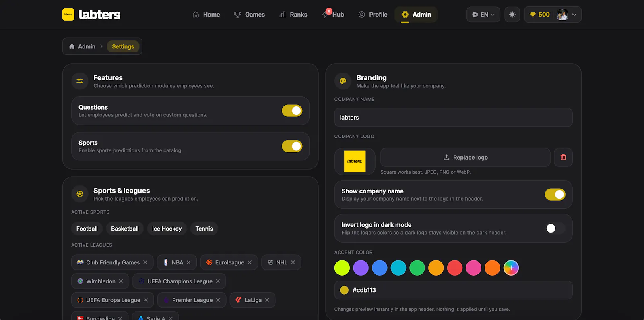Image resolution: width=644 pixels, height=320 pixels.
Task: Click the Replace logo button
Action: pyautogui.click(x=465, y=157)
